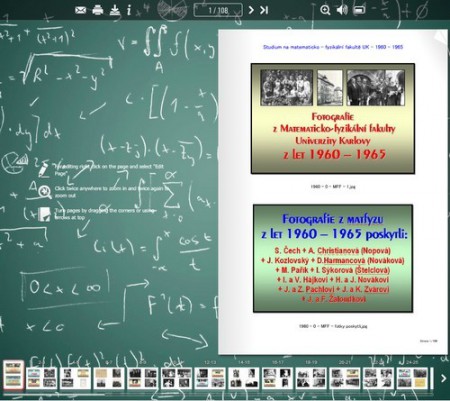Toggle thumbnail strip with rectangle icon

coord(359,10)
